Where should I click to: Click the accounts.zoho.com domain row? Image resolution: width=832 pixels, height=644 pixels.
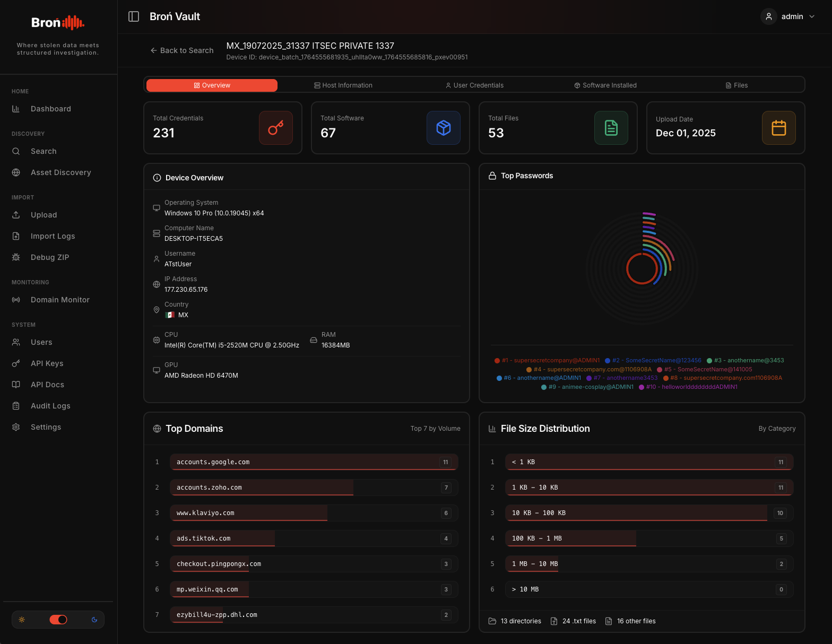314,488
